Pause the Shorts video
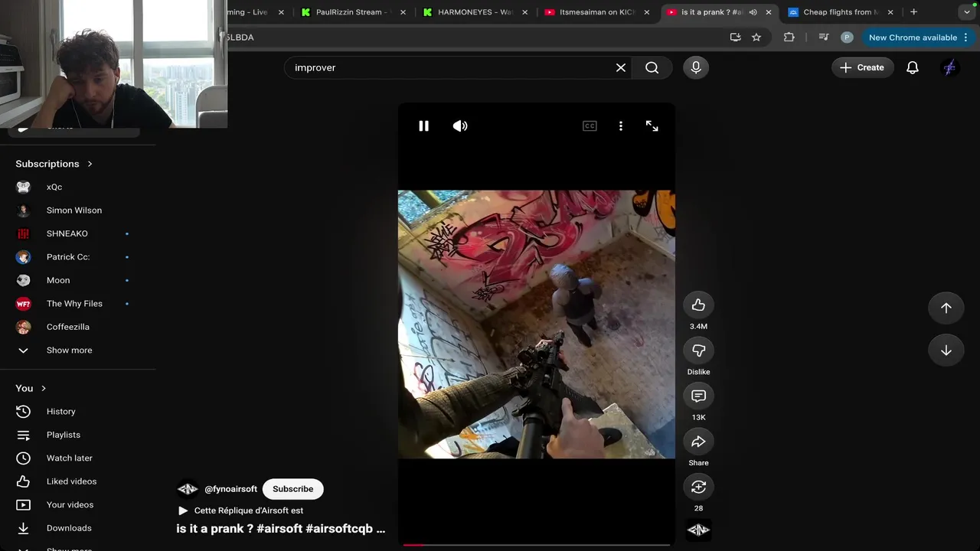980x551 pixels. point(423,126)
